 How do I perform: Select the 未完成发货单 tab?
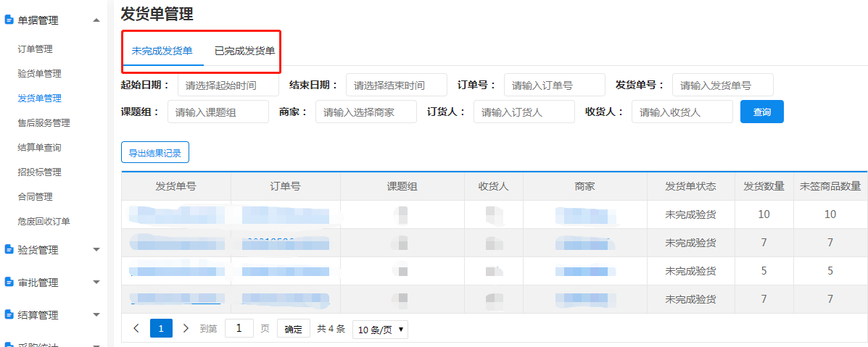click(162, 51)
